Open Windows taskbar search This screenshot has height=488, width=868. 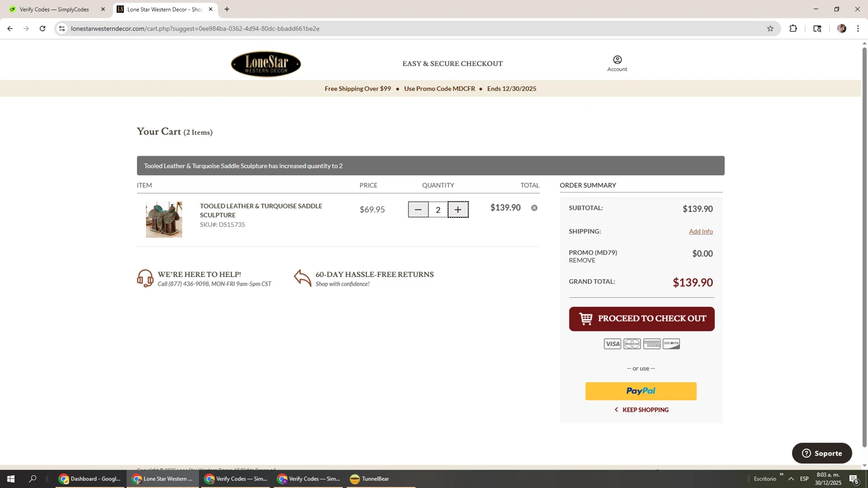pos(33,479)
